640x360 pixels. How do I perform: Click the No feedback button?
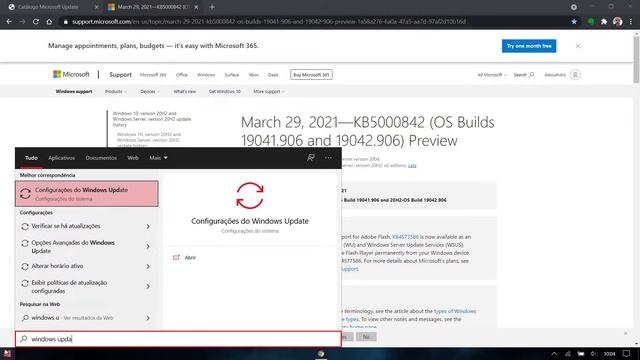point(366,337)
